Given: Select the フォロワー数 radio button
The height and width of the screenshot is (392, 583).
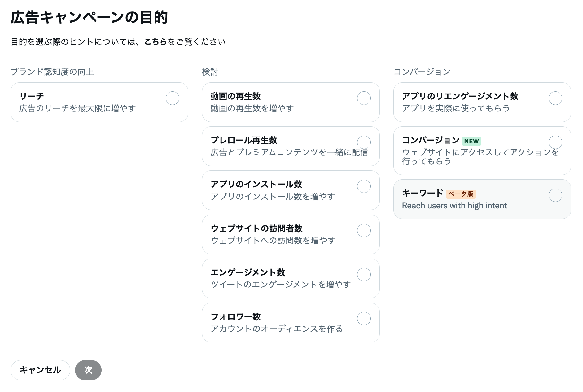Looking at the screenshot, I should (x=364, y=319).
